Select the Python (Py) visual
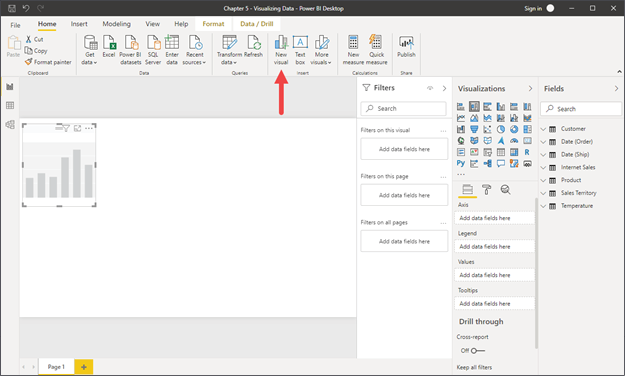 461,163
